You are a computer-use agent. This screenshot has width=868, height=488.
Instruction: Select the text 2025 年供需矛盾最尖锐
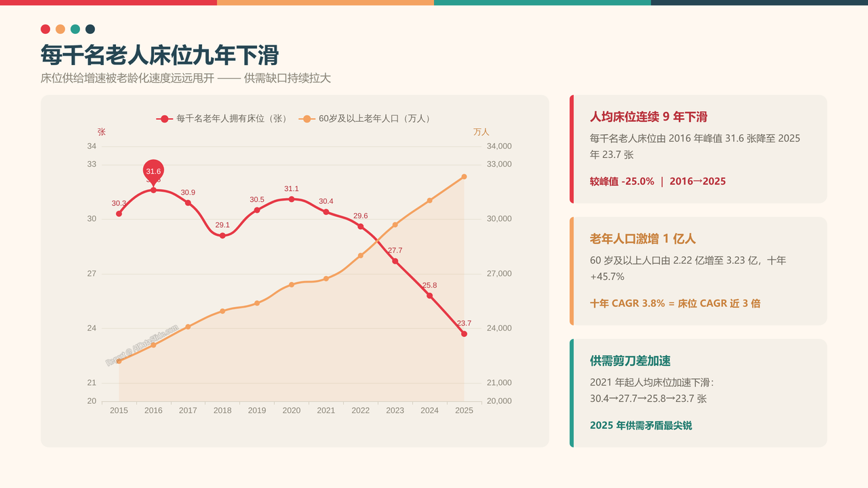click(x=641, y=425)
